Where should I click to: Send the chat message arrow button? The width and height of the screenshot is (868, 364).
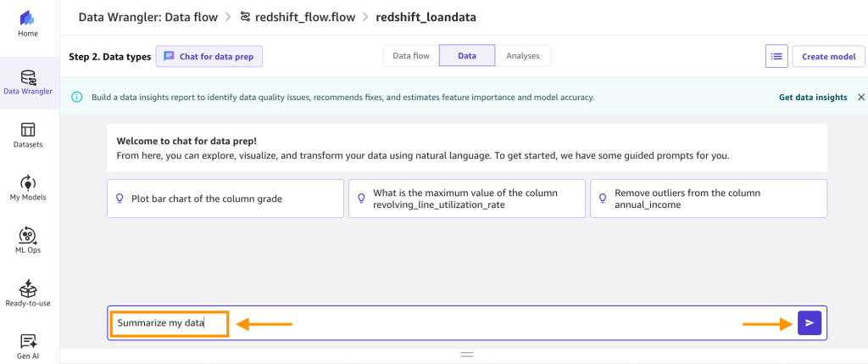(x=810, y=323)
